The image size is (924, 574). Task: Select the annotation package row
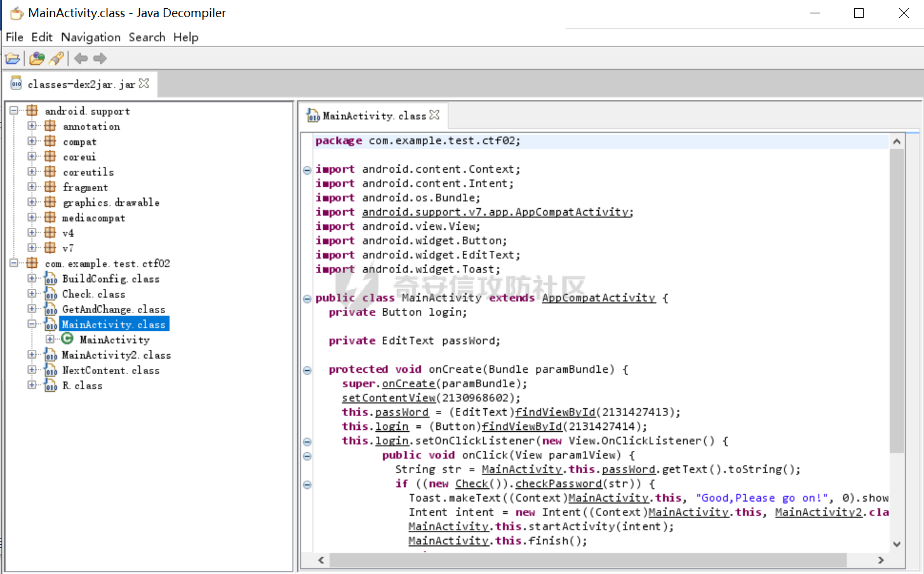click(91, 126)
